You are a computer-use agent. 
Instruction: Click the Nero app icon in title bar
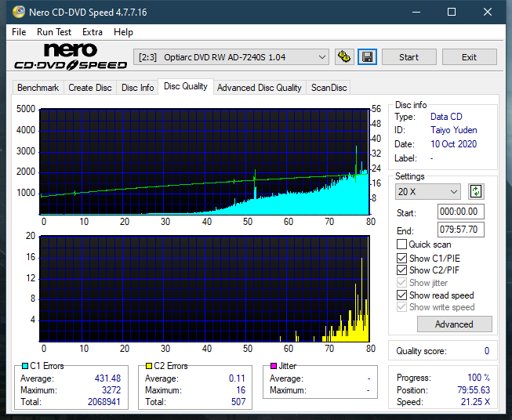[19, 12]
